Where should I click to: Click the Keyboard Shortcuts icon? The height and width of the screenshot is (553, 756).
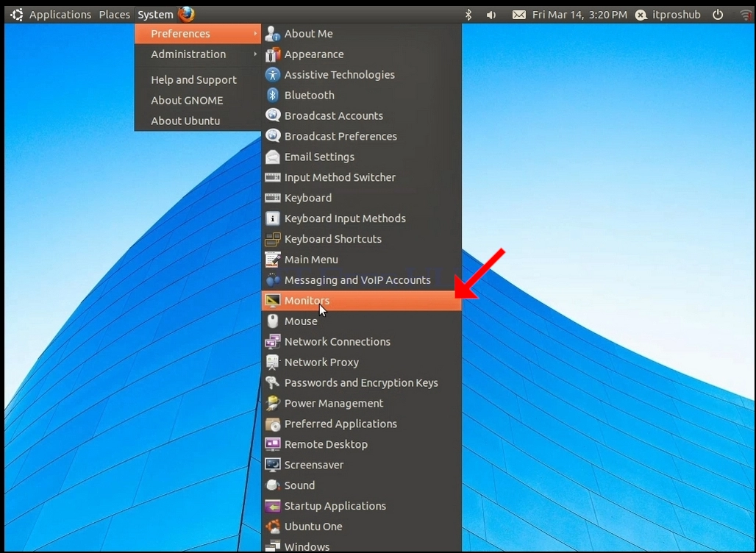click(x=272, y=239)
